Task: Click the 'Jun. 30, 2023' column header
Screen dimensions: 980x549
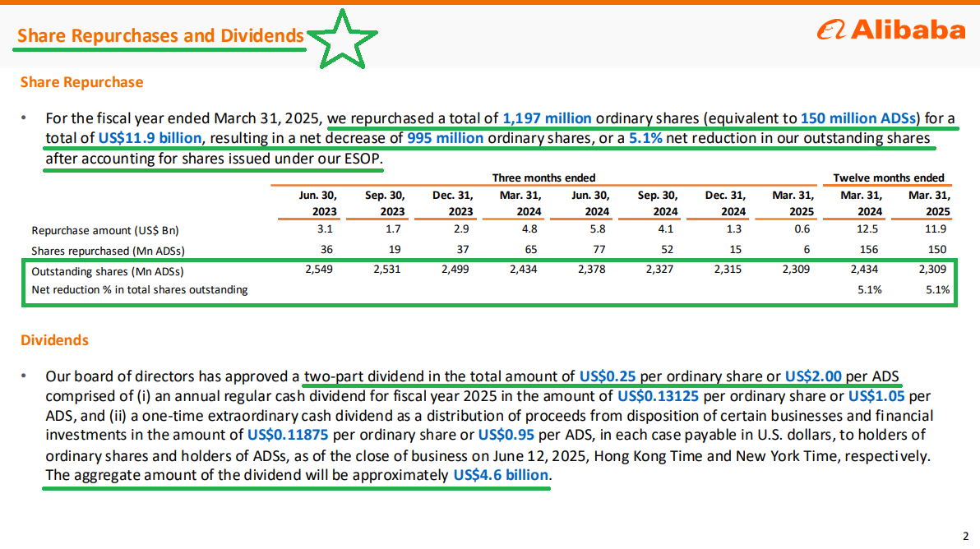Action: [317, 203]
